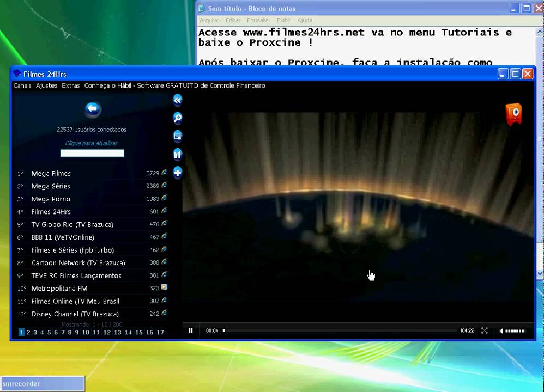Image resolution: width=544 pixels, height=392 pixels.
Task: Open Ajuda menu in Bloco de notas
Action: 305,21
